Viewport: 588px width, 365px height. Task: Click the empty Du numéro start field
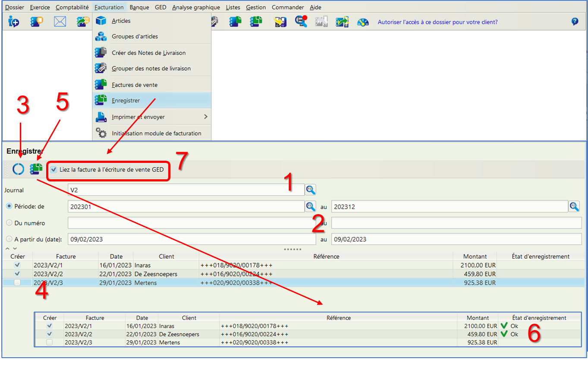pyautogui.click(x=192, y=223)
